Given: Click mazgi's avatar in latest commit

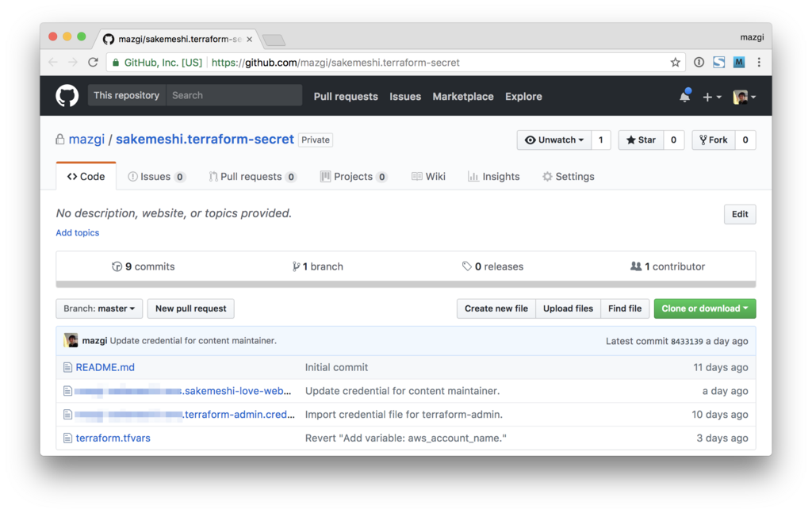Looking at the screenshot, I should [71, 340].
